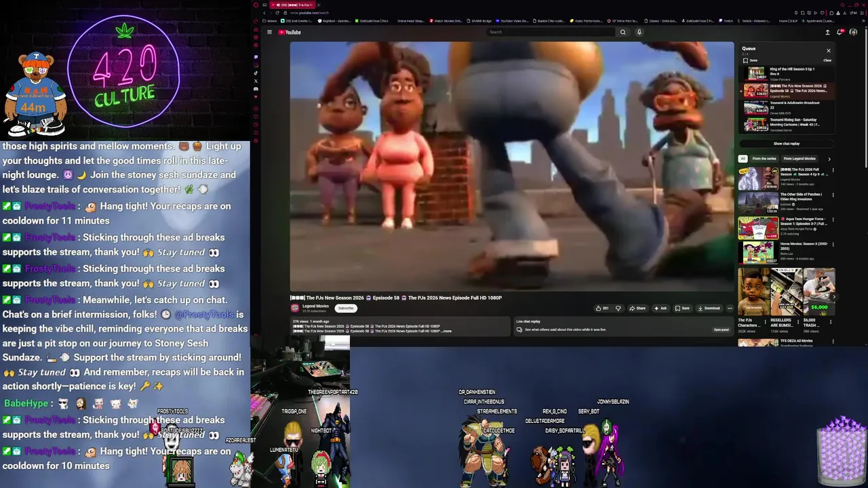Show more filter chips with right arrow

pyautogui.click(x=829, y=159)
